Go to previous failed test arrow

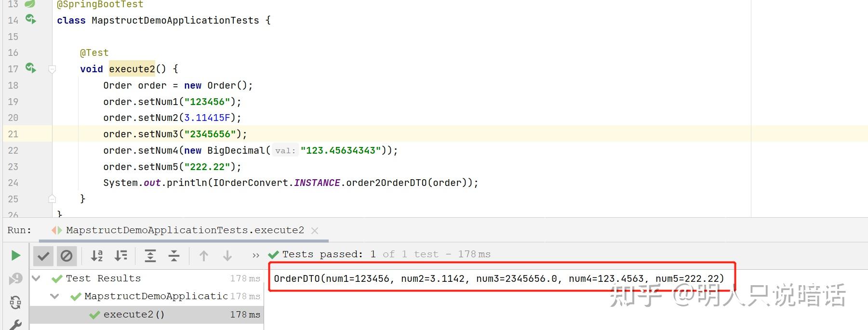click(204, 256)
